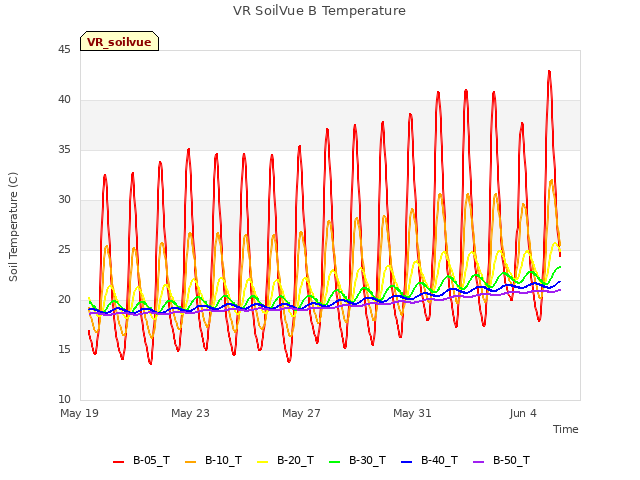Toggle the B-50_T series in the legend
640x480 pixels.
point(502,460)
